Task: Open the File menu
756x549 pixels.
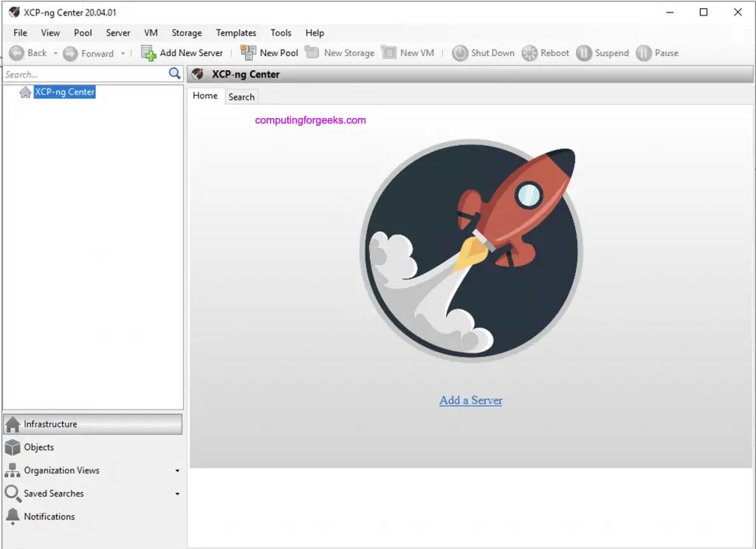Action: tap(20, 32)
